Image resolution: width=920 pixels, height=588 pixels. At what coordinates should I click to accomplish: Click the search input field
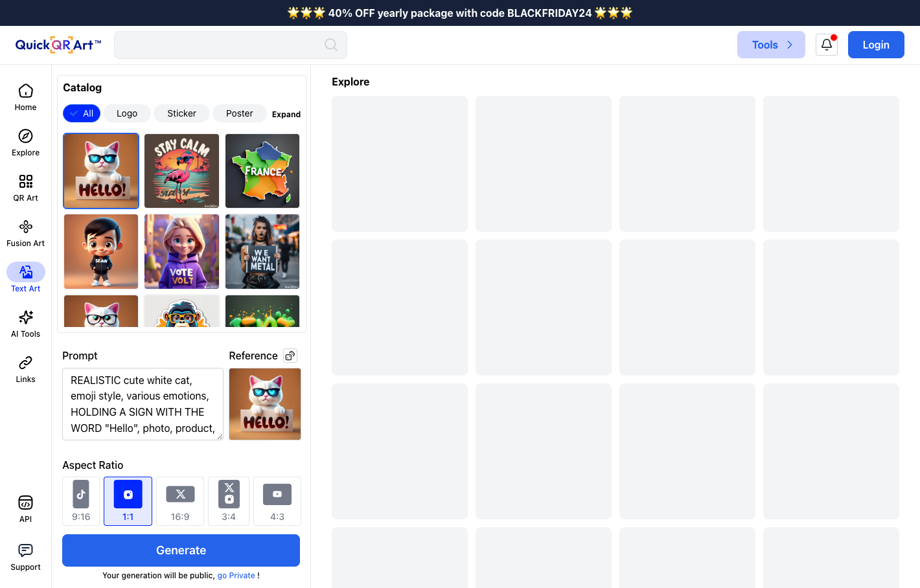220,45
